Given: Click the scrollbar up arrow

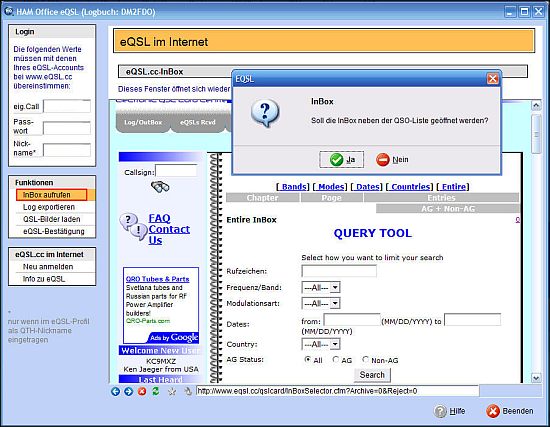Looking at the screenshot, I should tap(536, 105).
